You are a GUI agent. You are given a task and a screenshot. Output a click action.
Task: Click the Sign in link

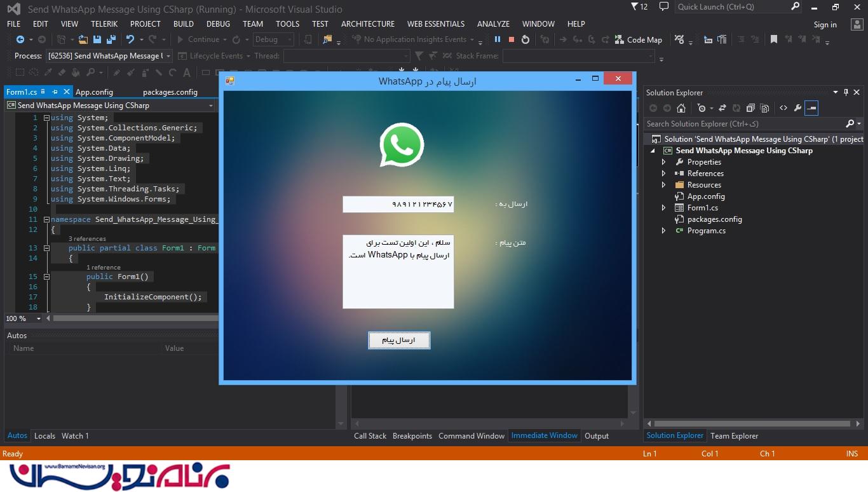tap(825, 25)
